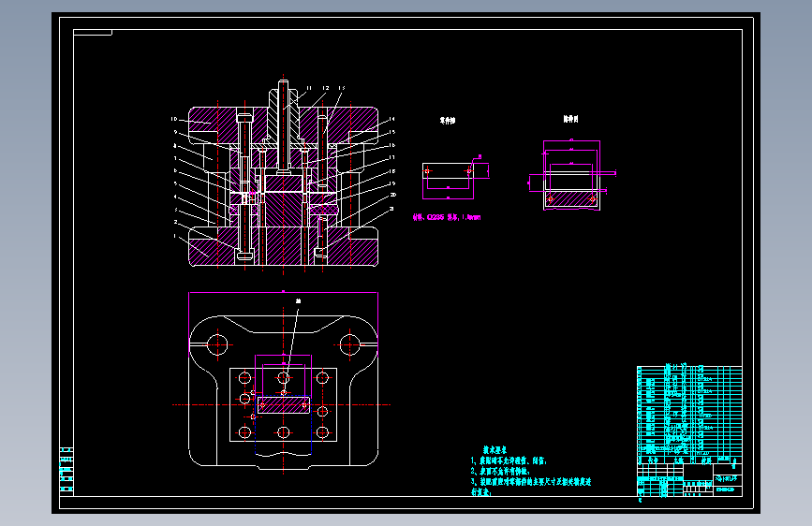This screenshot has height=526, width=812.
Task: Select balloon number 17 on right side
Action: 392,157
